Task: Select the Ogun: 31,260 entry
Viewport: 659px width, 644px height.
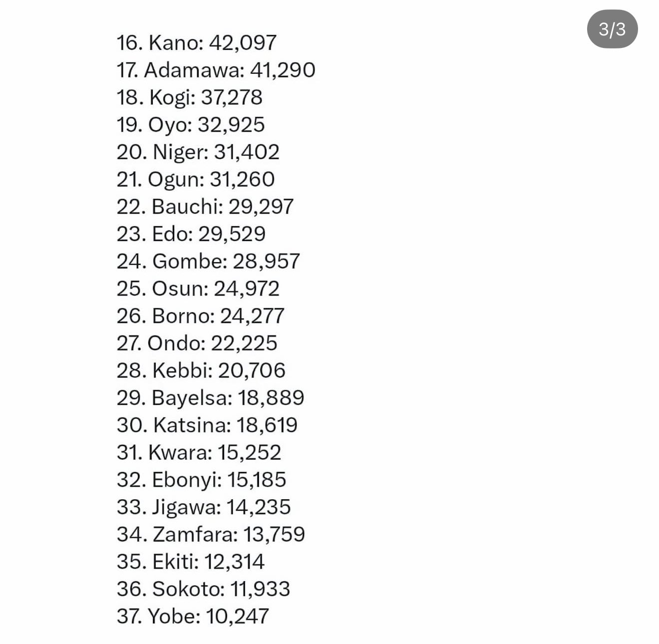Action: coord(196,180)
